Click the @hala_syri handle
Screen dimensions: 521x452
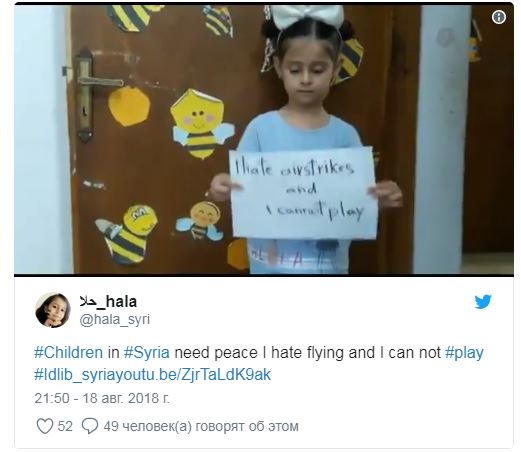click(115, 319)
